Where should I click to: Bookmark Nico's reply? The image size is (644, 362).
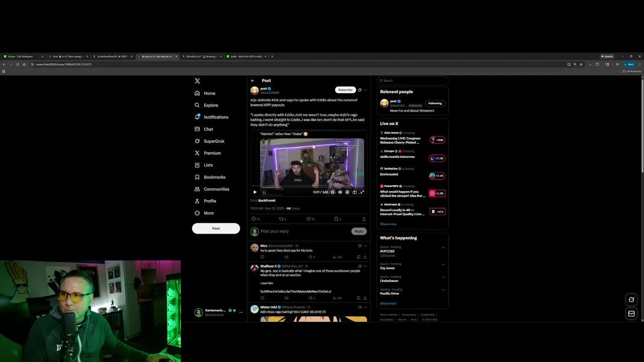[x=358, y=257]
